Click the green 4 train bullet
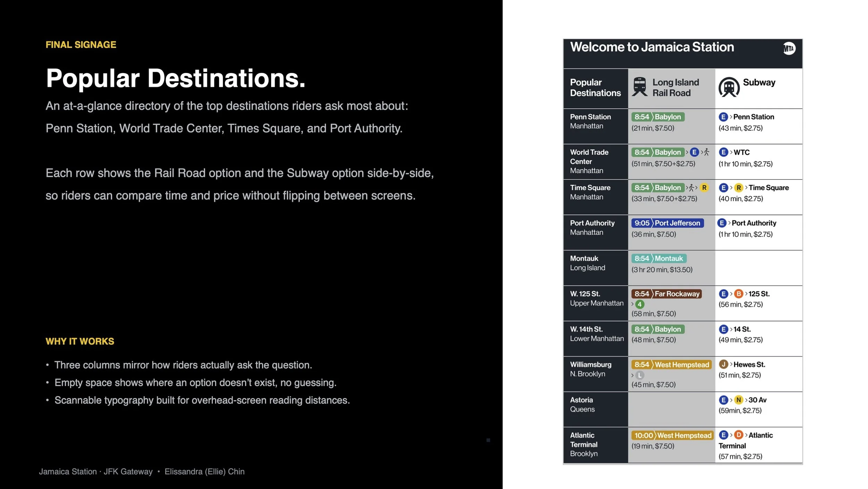Screen dimensions: 868x489 [x=640, y=304]
